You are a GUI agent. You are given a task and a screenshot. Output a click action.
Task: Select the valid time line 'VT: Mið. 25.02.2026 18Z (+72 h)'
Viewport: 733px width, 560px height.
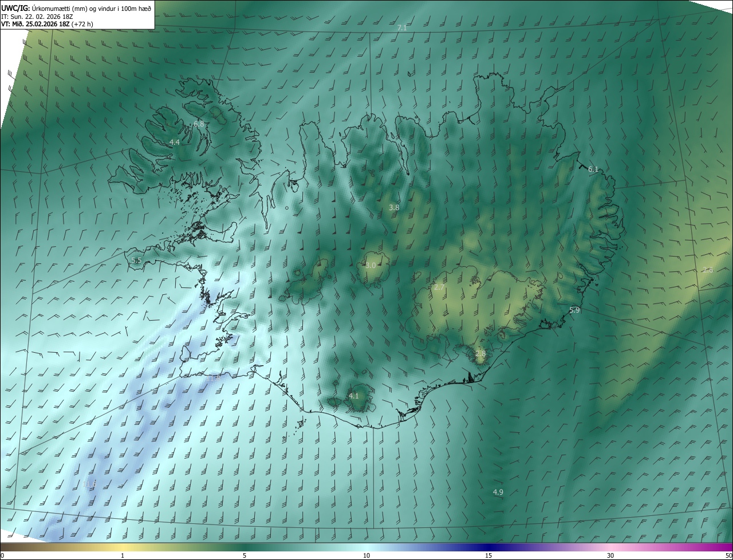pyautogui.click(x=48, y=25)
